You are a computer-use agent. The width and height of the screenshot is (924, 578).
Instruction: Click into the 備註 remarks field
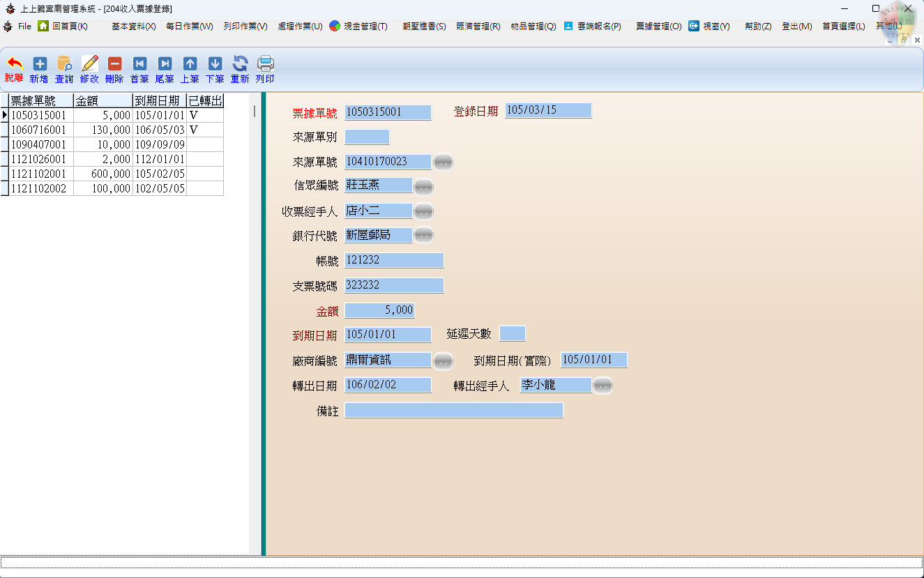453,411
